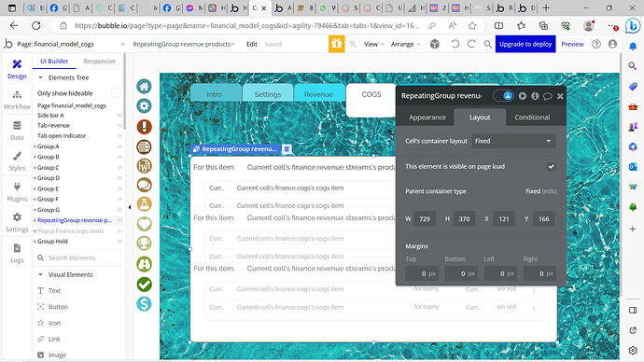Click the Upgrade to deploy button
Image resolution: width=644 pixels, height=362 pixels.
click(525, 44)
